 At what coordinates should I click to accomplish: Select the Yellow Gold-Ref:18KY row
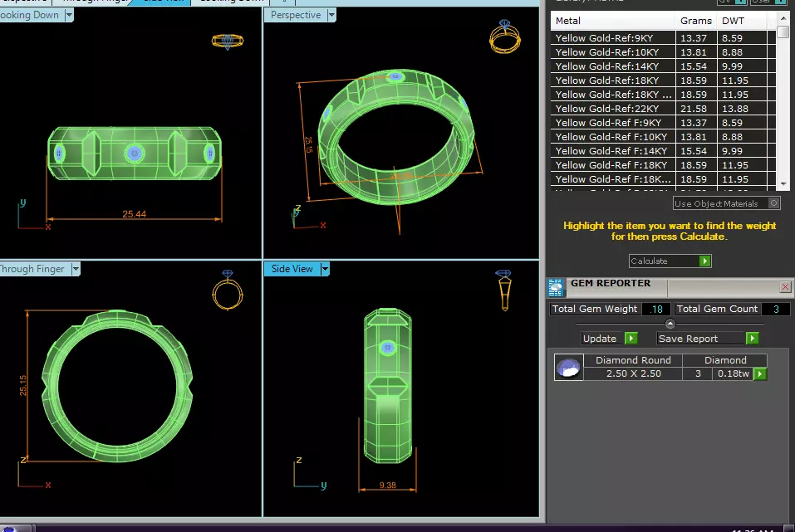pos(663,81)
